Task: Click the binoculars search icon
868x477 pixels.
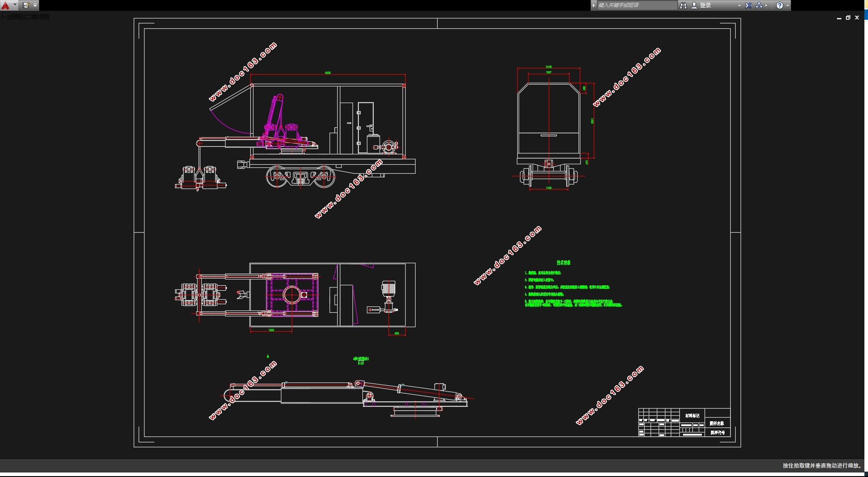Action: [x=683, y=5]
